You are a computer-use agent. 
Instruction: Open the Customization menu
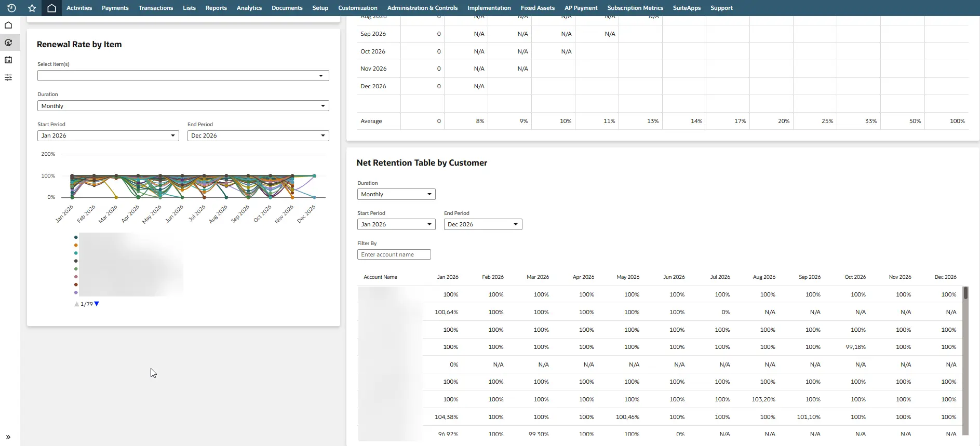click(358, 8)
